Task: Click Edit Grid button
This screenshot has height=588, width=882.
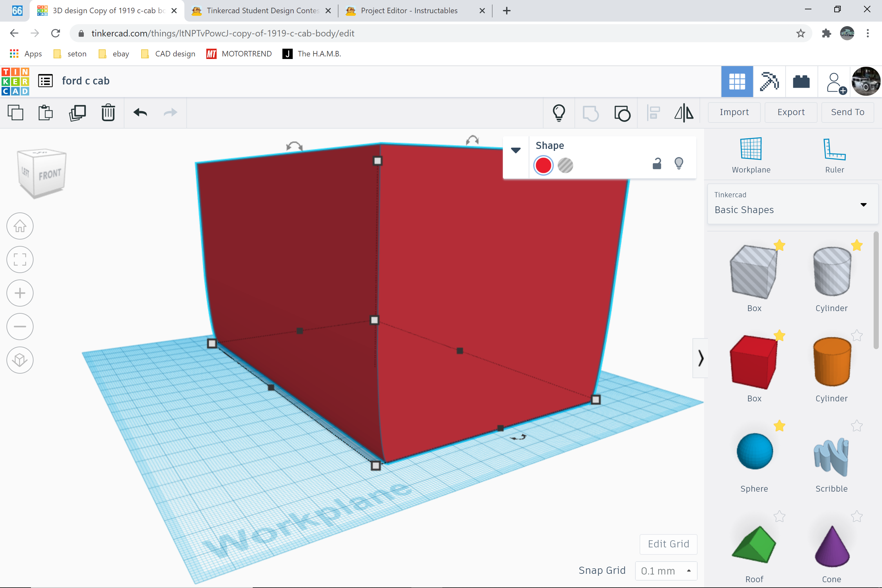Action: coord(668,544)
